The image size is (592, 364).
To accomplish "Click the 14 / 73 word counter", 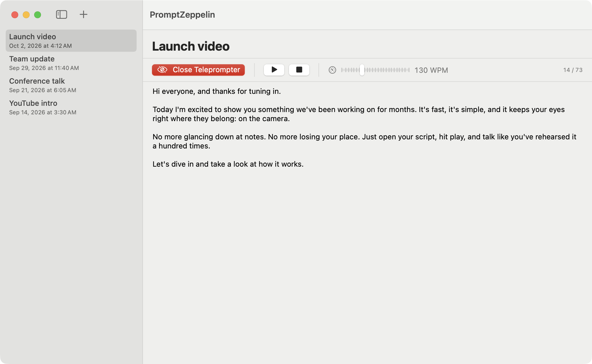I will 573,70.
